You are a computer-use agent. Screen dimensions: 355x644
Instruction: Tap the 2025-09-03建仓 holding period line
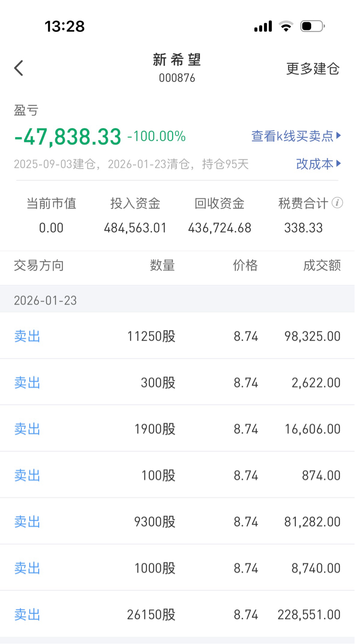tap(132, 164)
